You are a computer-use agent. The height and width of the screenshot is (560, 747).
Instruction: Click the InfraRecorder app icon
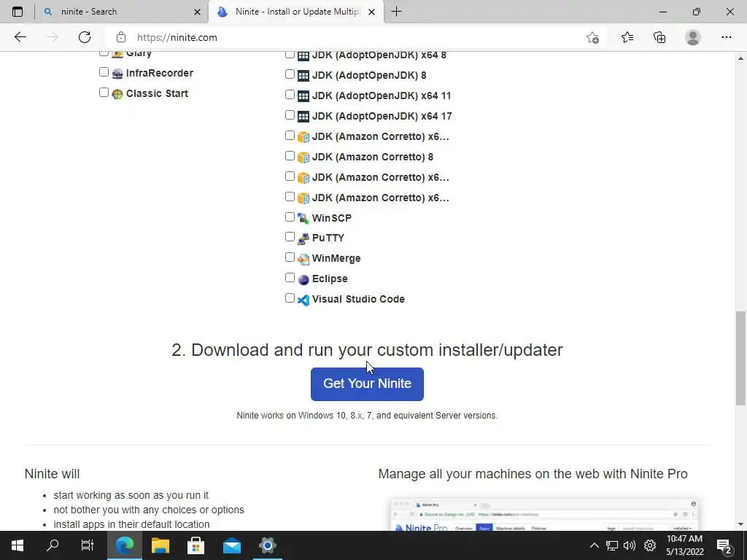click(117, 74)
